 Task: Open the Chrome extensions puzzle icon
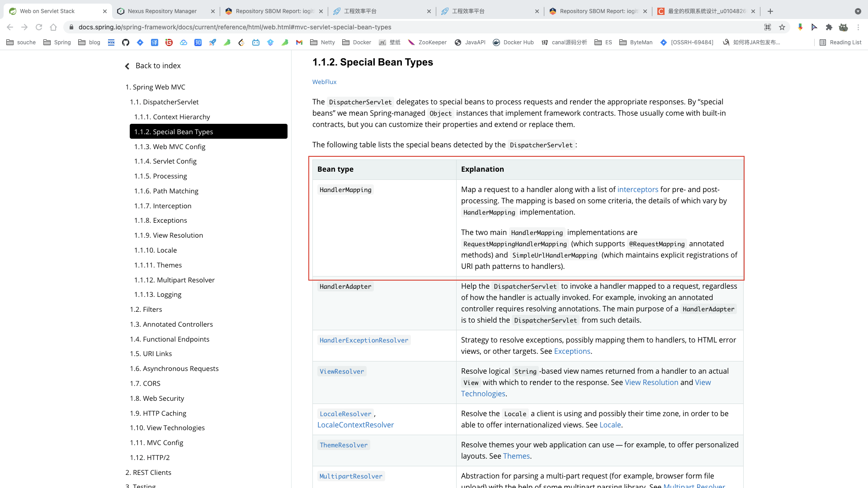(x=829, y=27)
